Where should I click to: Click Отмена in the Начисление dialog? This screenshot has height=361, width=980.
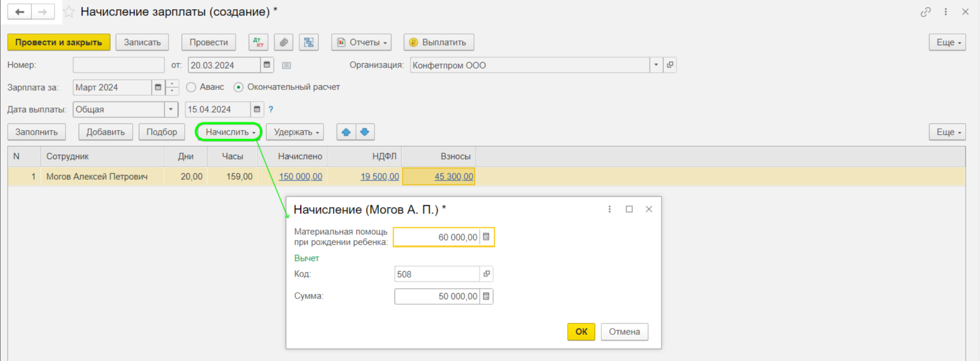(624, 331)
